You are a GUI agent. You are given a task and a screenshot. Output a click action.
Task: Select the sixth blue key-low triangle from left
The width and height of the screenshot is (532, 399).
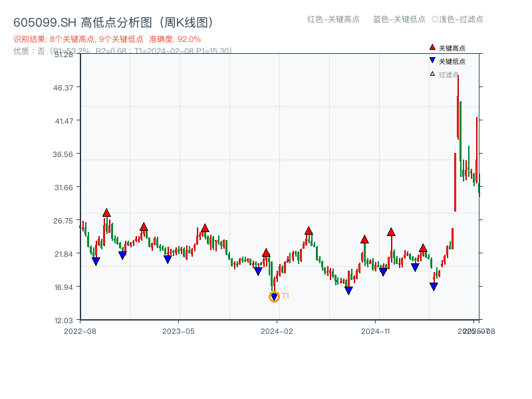coord(348,291)
